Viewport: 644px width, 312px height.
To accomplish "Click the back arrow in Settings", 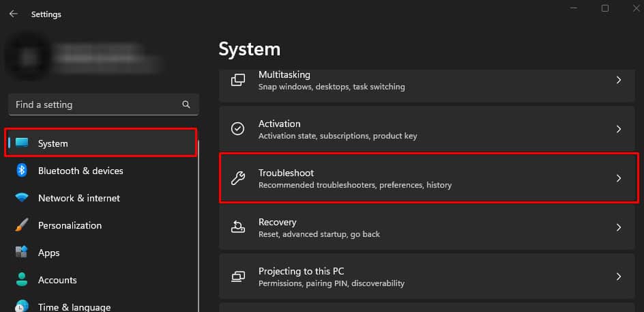I will [14, 14].
